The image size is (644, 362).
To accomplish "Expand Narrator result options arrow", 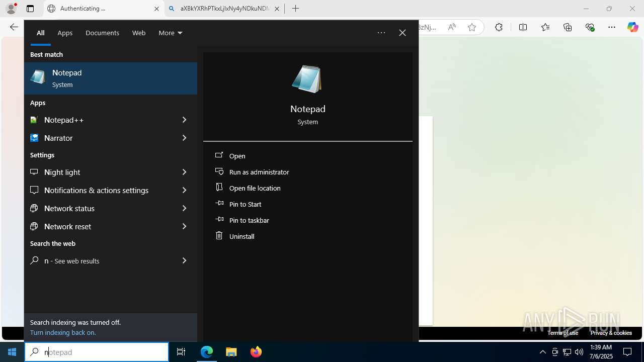I will [184, 138].
